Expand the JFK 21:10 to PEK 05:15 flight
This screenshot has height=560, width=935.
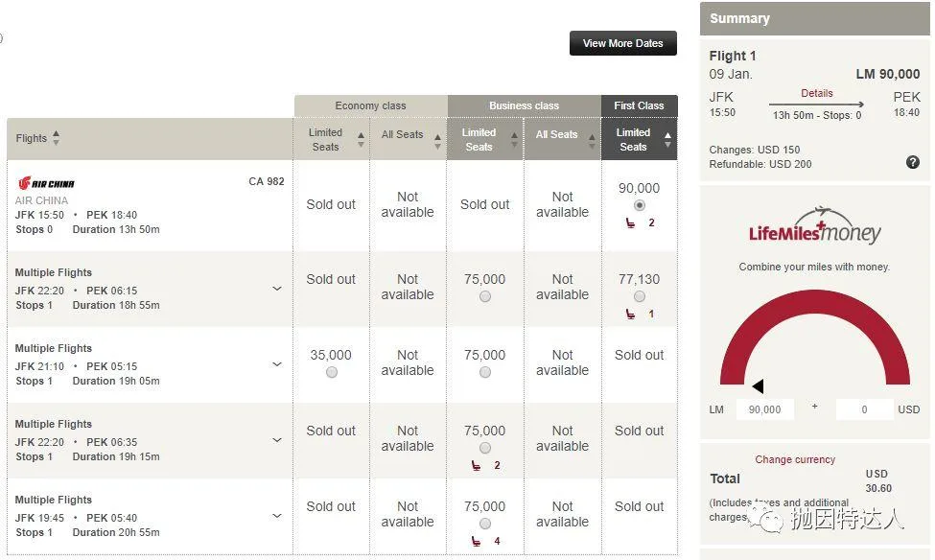277,364
